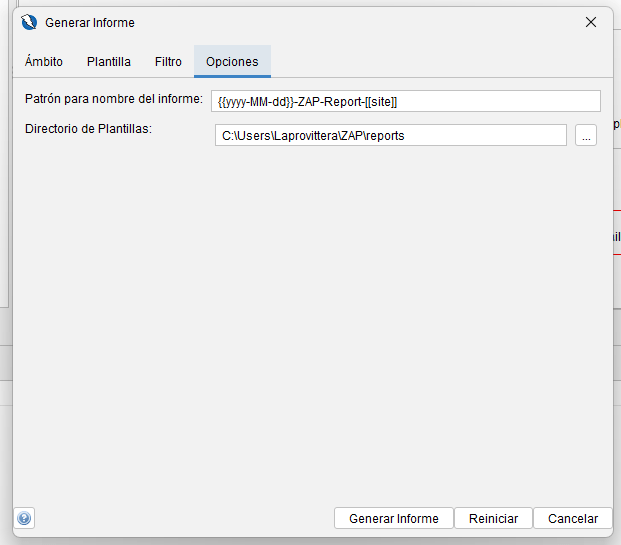Click the blank space between help icon and buttons
This screenshot has height=545, width=621.
[180, 518]
